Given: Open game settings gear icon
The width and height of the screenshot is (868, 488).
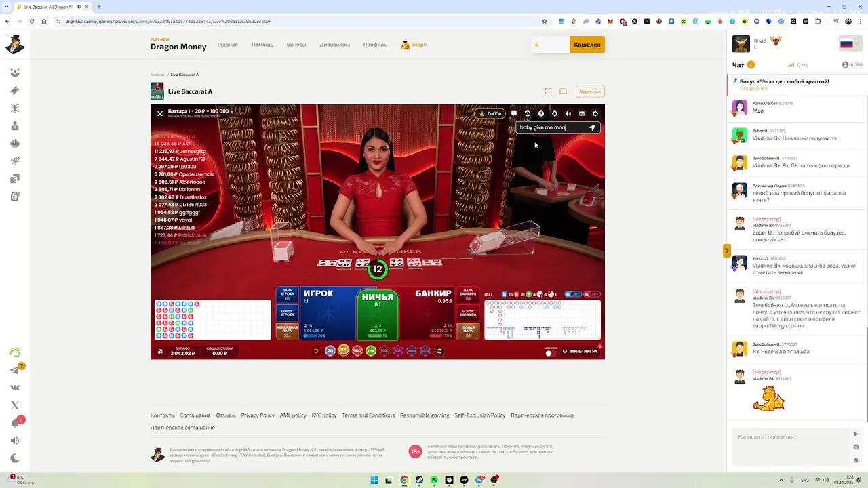Looking at the screenshot, I should 595,114.
